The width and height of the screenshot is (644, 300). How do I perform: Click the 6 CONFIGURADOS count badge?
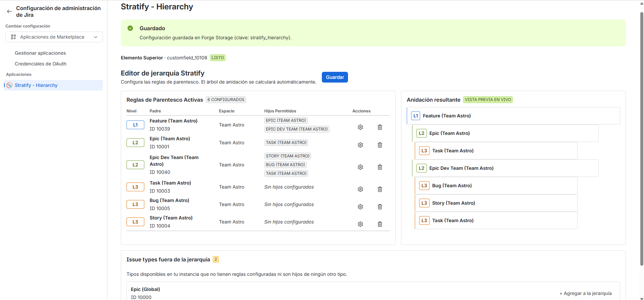tap(226, 100)
